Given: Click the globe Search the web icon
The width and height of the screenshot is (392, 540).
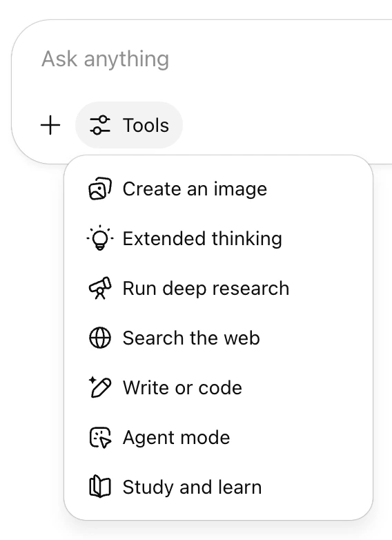Looking at the screenshot, I should click(100, 338).
